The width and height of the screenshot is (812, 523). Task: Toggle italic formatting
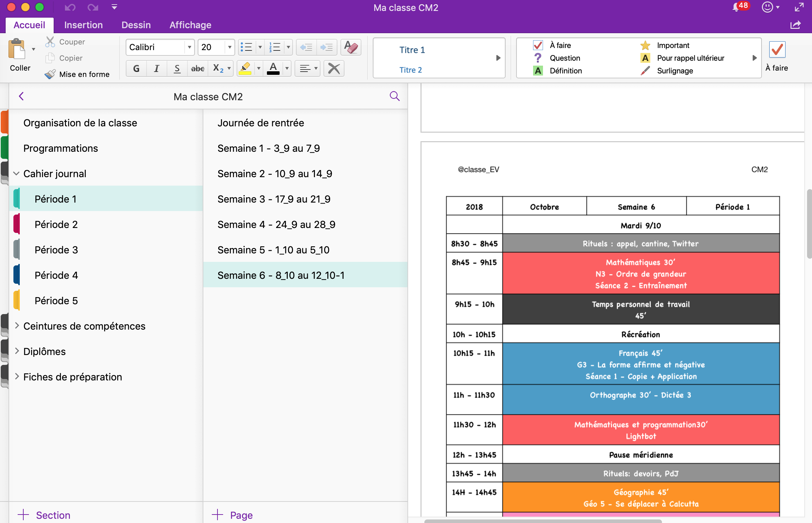156,68
